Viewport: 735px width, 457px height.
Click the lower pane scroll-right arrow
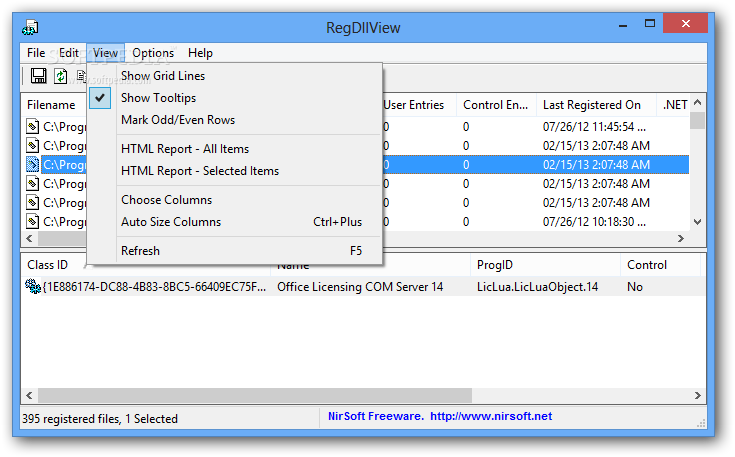pos(698,395)
